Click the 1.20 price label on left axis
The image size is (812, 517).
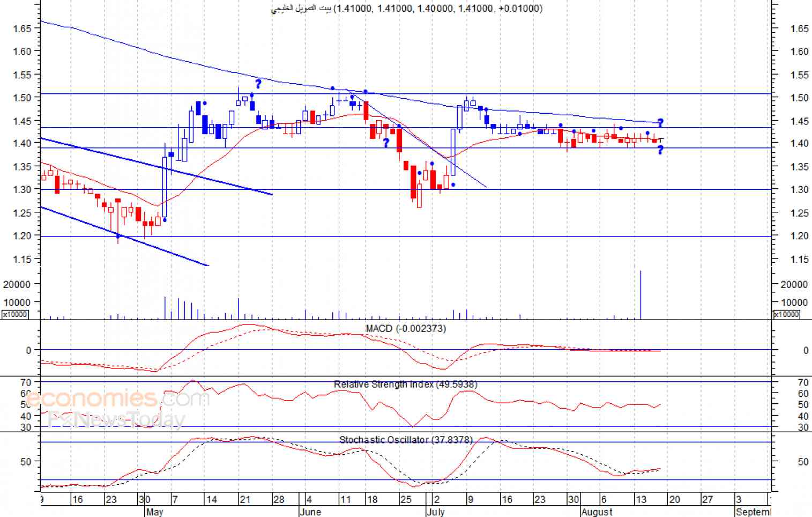pyautogui.click(x=22, y=235)
